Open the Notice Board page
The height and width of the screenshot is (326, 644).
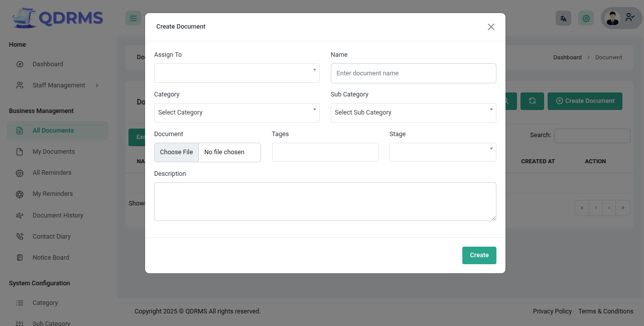pos(51,258)
